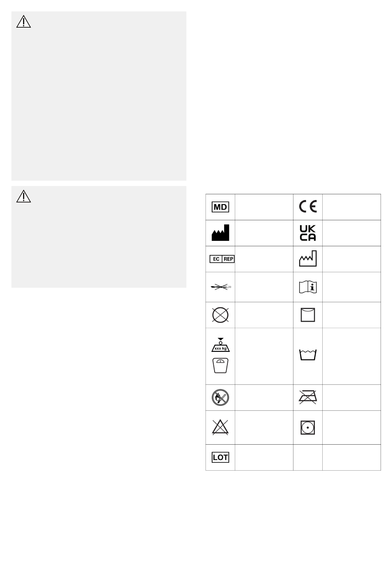Image resolution: width=392 pixels, height=561 pixels.
Task: Click the CE marking symbol
Action: point(308,207)
